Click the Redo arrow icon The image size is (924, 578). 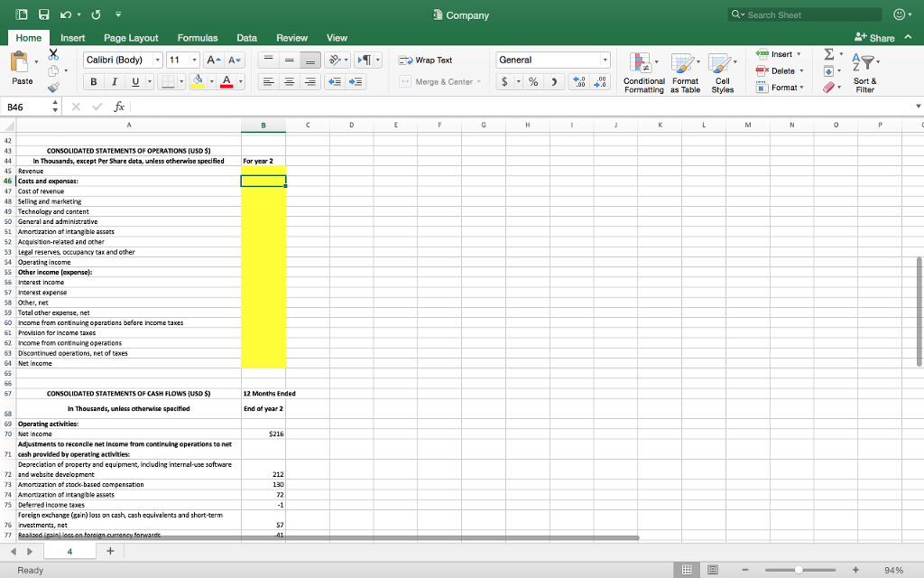(x=96, y=14)
